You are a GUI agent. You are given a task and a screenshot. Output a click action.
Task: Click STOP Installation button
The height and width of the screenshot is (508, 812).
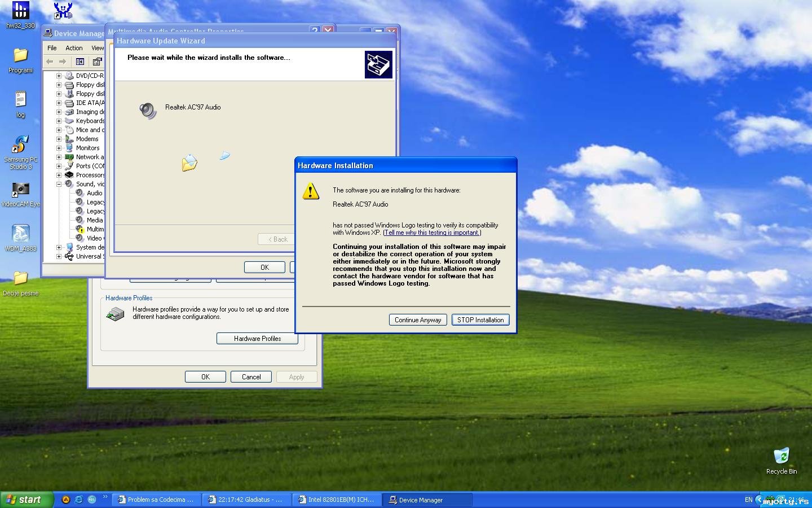[480, 320]
